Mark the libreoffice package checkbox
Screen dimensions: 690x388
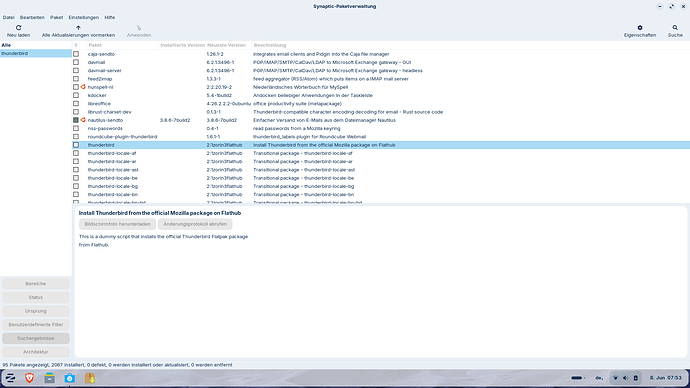(x=76, y=104)
